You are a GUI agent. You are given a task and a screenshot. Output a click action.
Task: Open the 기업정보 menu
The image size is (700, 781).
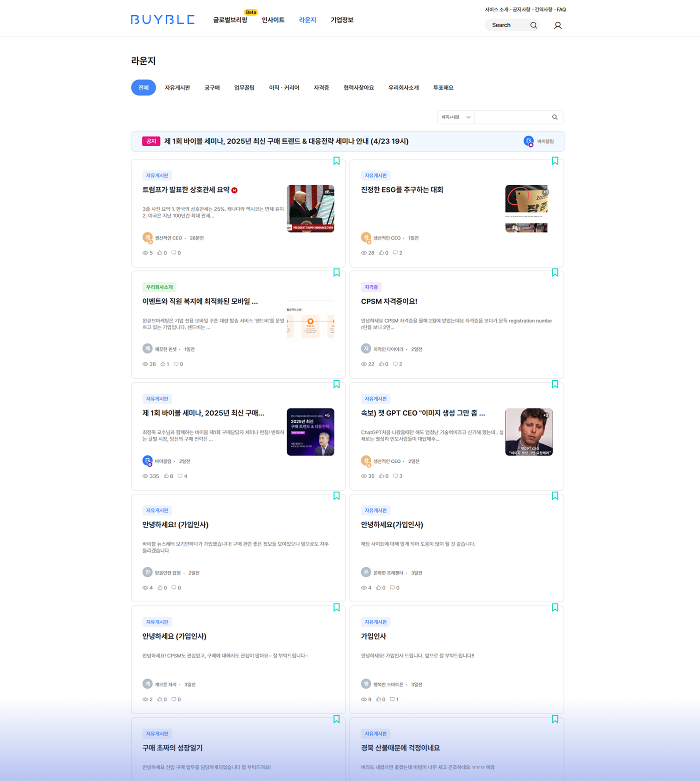pyautogui.click(x=342, y=20)
